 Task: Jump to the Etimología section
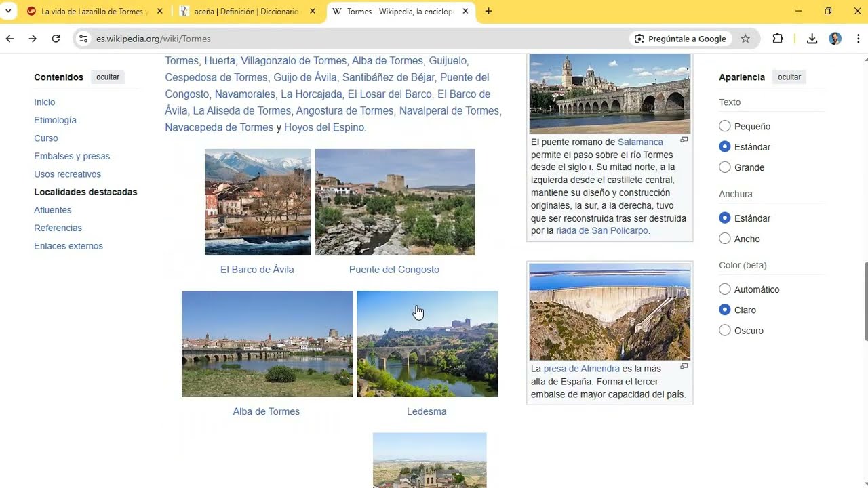pyautogui.click(x=56, y=120)
